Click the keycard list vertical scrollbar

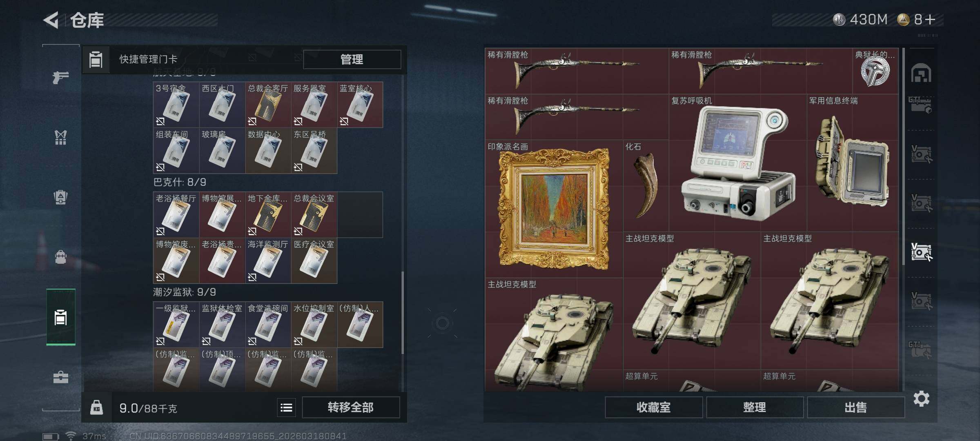tap(403, 312)
